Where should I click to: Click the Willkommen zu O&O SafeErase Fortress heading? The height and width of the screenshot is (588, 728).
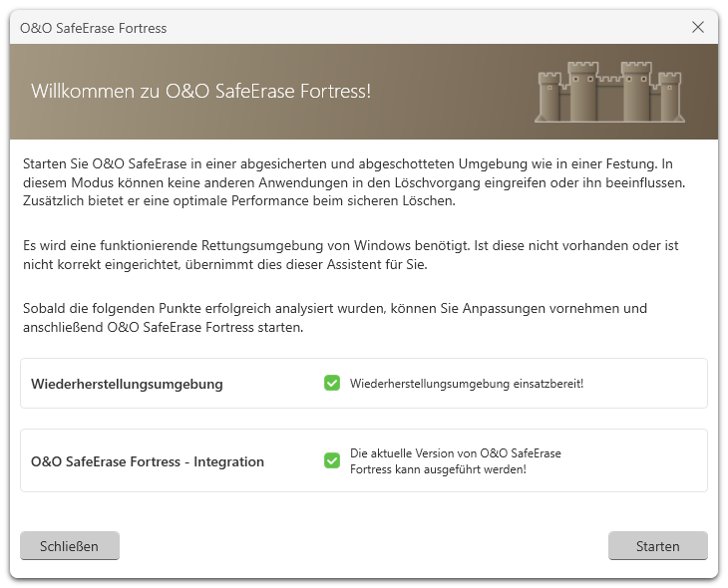[201, 91]
